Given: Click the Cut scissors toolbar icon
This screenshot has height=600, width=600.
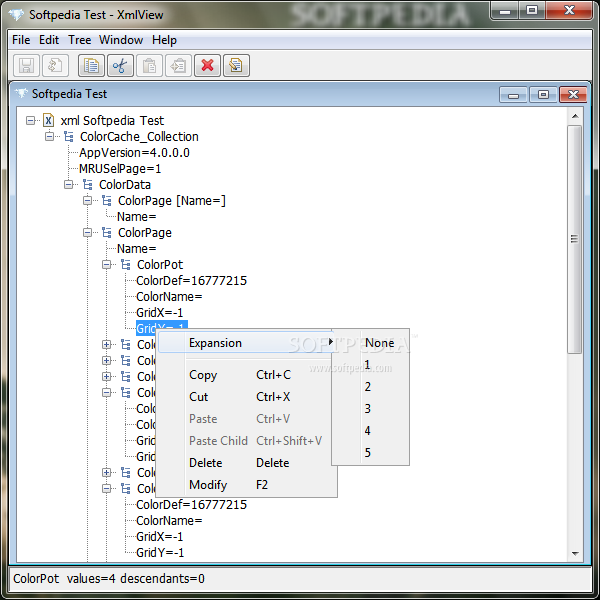Looking at the screenshot, I should (120, 65).
